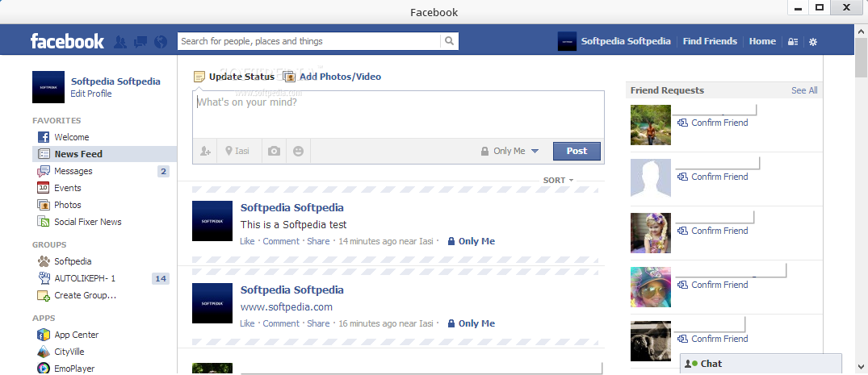Open privacy shortcuts lock icon

pyautogui.click(x=793, y=41)
